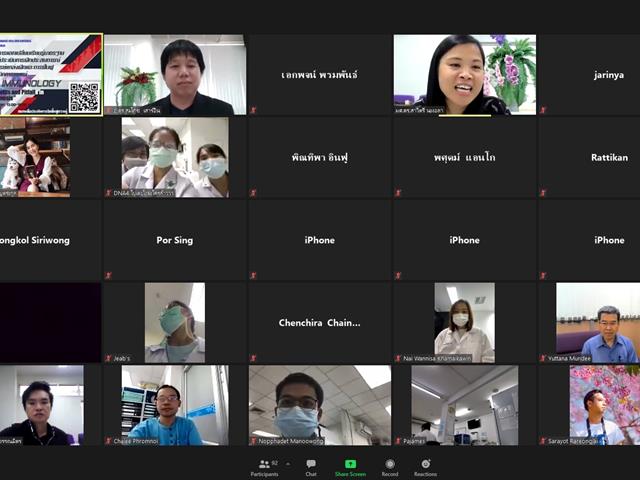Open the Participants panel
Screen dimensions: 640x480
tap(264, 468)
